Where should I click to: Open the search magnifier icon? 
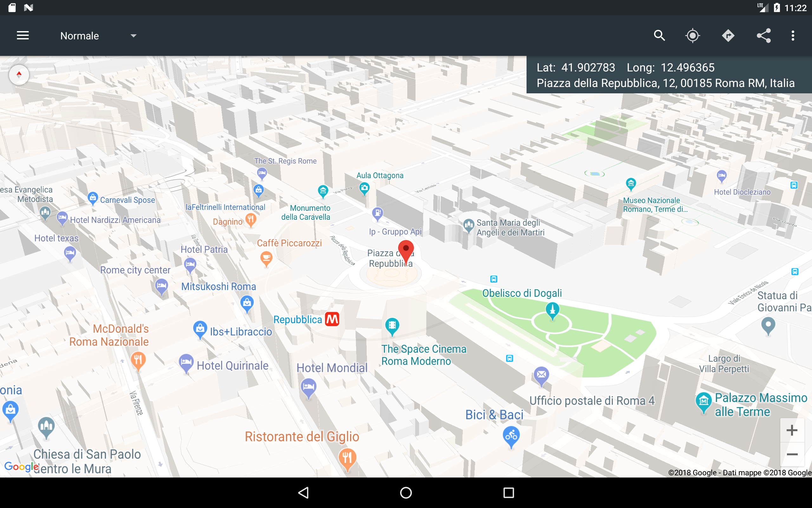pos(659,36)
